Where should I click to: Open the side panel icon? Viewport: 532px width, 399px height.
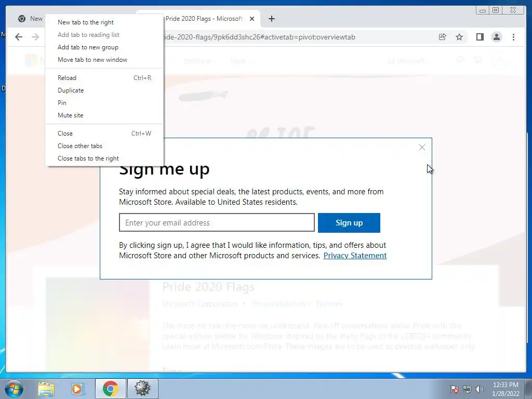480,37
